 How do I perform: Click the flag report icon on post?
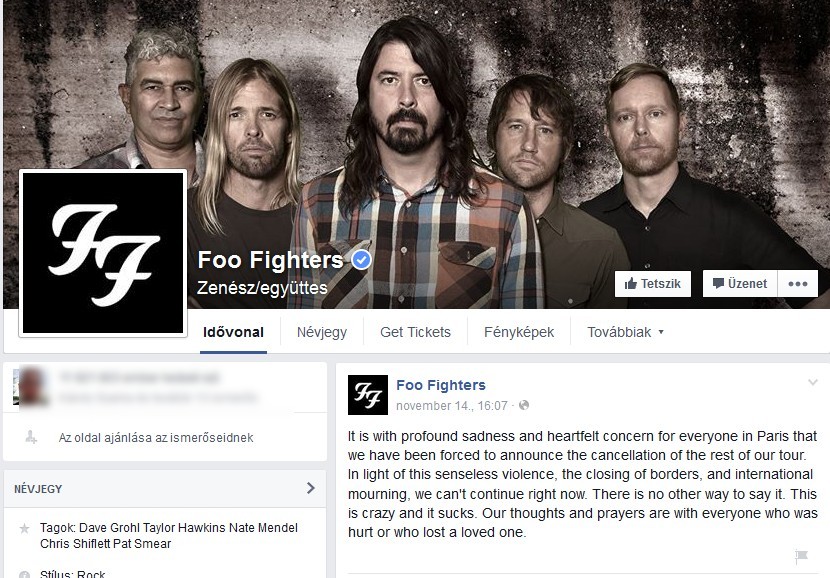(801, 555)
